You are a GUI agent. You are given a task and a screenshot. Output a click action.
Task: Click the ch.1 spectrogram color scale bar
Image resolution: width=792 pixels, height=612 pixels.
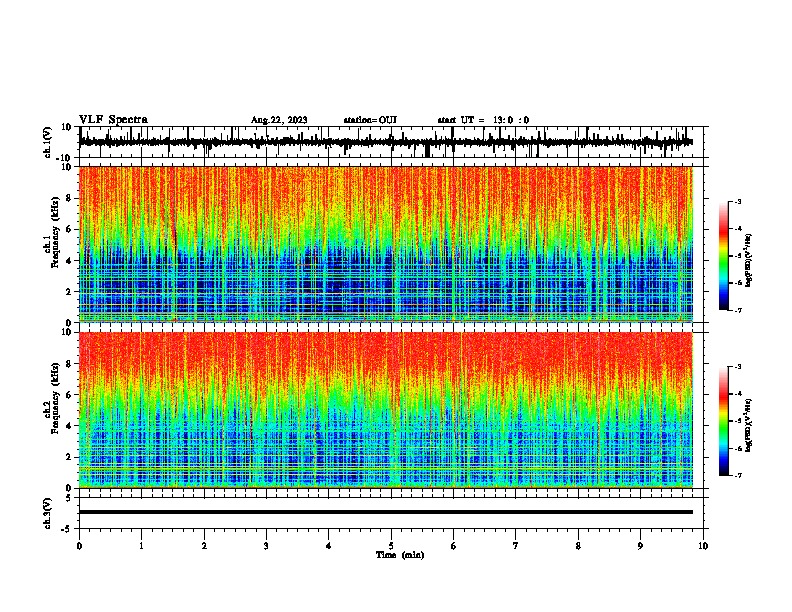(724, 256)
